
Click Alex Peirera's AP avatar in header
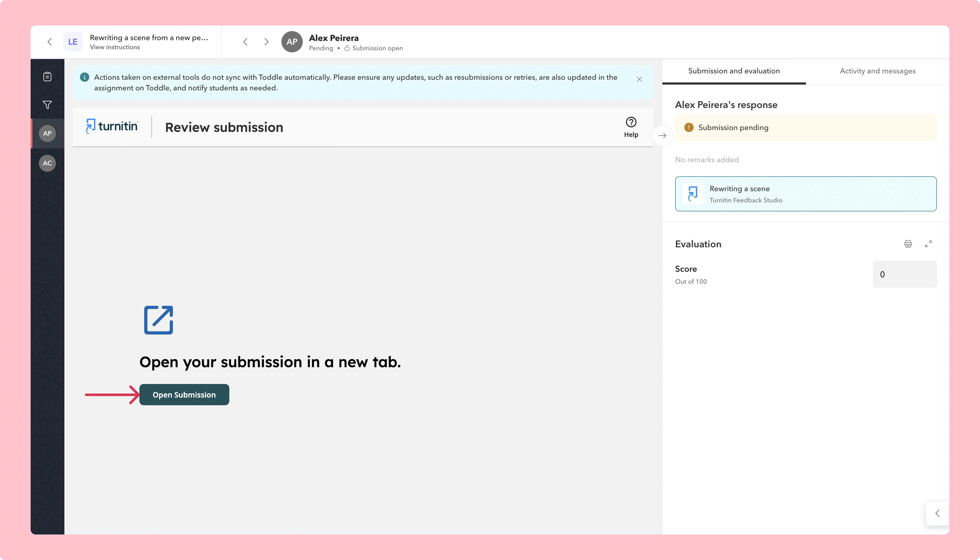click(292, 42)
